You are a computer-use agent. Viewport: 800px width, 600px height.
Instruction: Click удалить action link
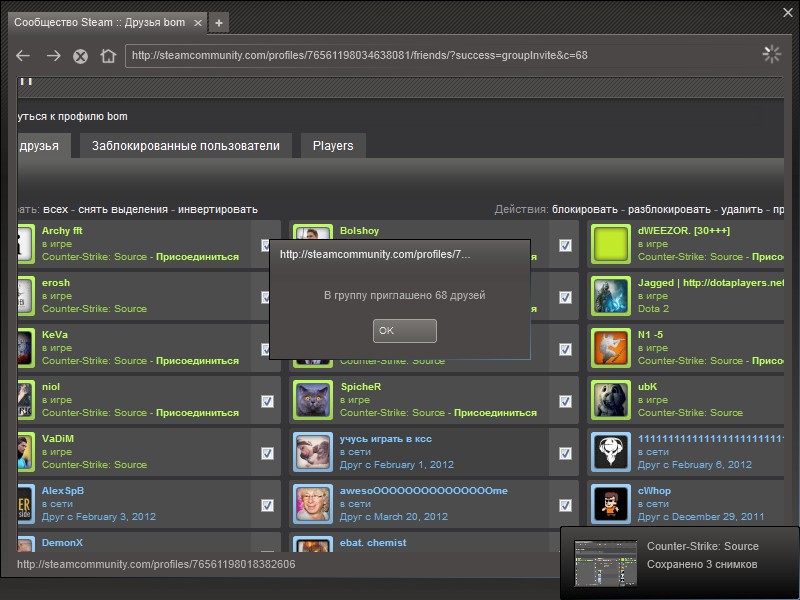(741, 209)
